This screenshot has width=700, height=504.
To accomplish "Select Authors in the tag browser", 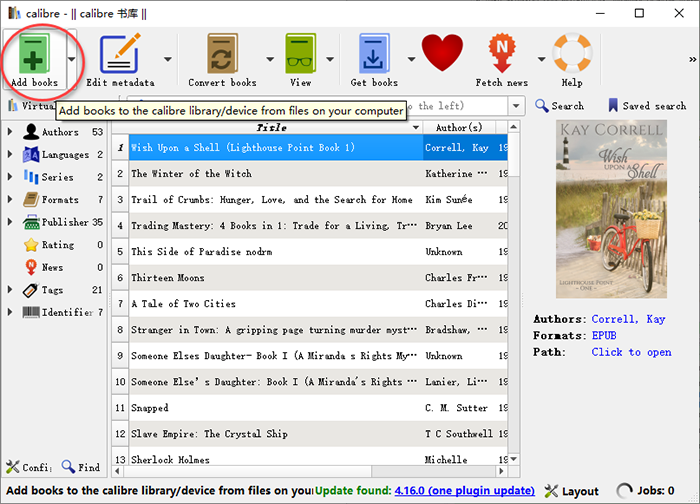I will (60, 132).
